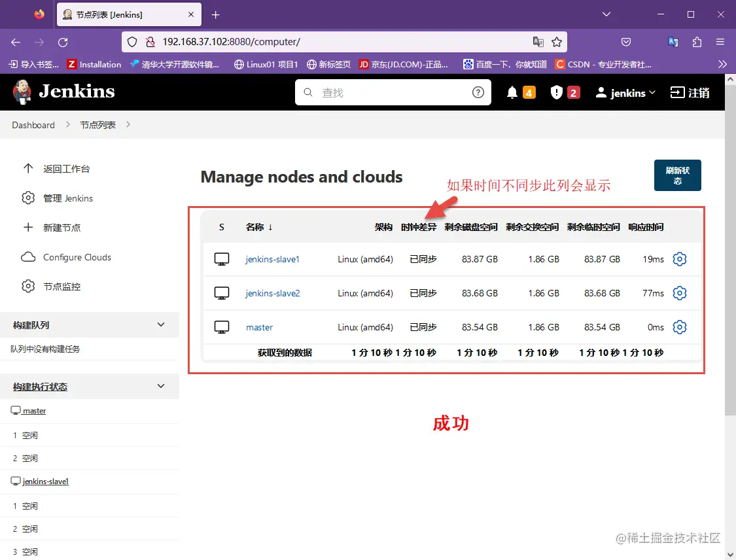Click the page vertical scrollbar
Screen dimensions: 736x560
tap(730, 249)
